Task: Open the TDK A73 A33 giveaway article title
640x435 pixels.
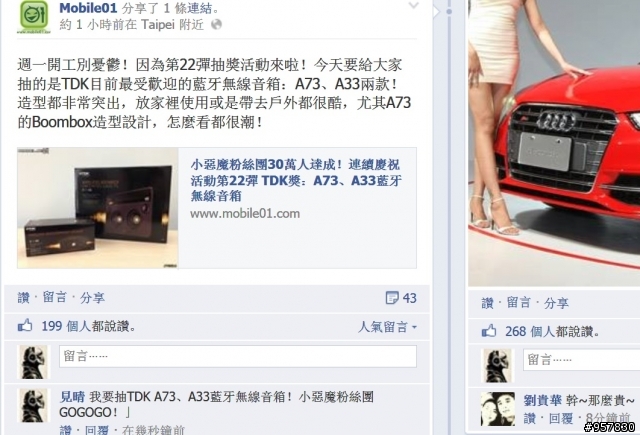Action: pyautogui.click(x=296, y=180)
